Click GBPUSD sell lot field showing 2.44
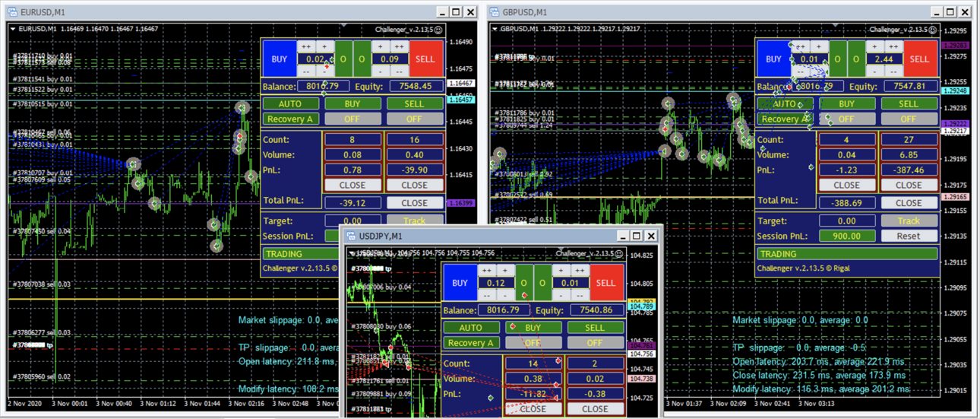Viewport: 980px width, 419px height. click(884, 59)
